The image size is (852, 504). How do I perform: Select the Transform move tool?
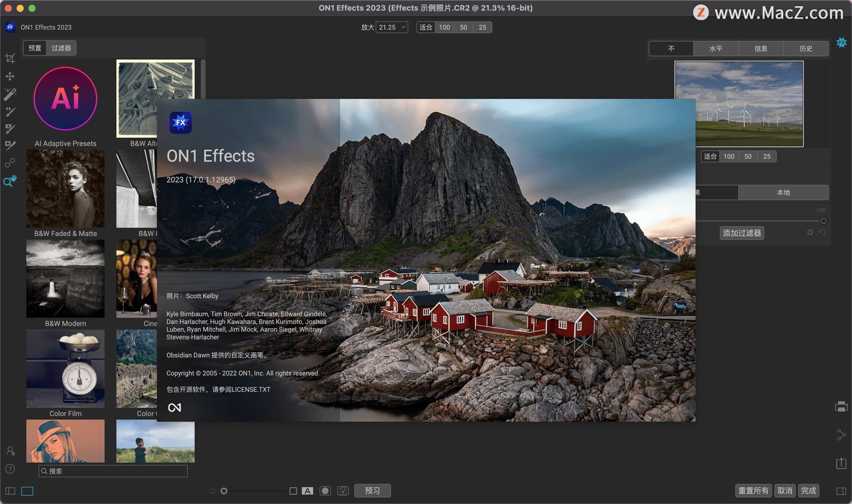coord(10,76)
